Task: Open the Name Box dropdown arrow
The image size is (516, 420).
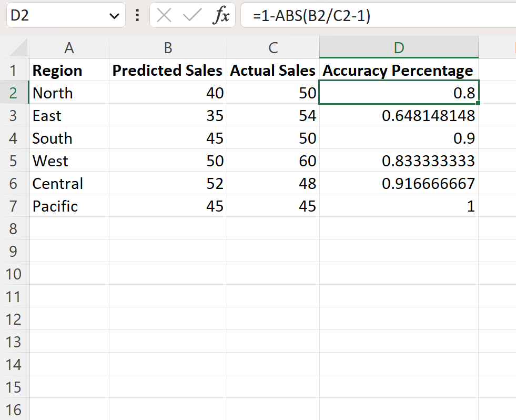Action: click(115, 15)
